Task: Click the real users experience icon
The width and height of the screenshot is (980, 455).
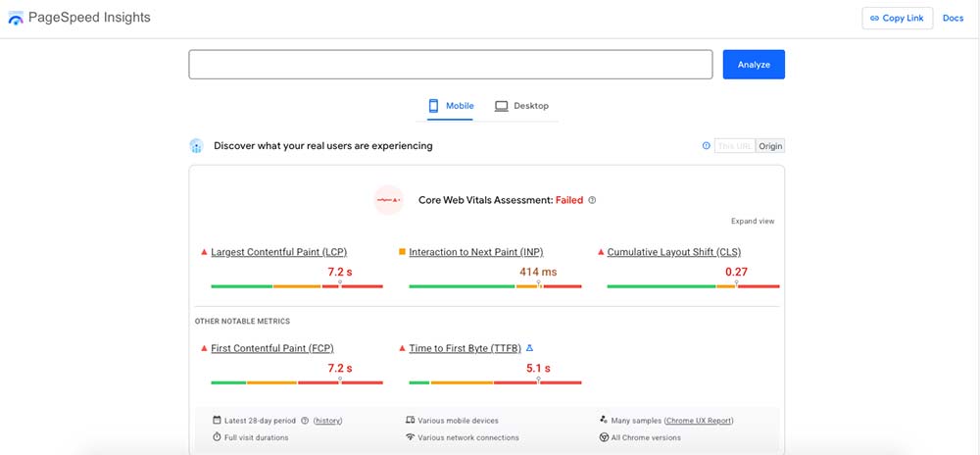Action: pos(197,146)
